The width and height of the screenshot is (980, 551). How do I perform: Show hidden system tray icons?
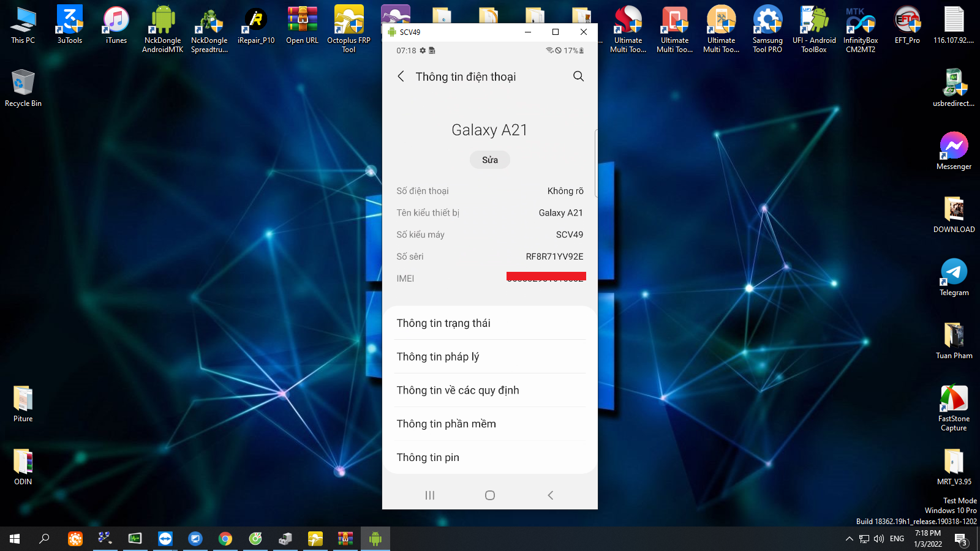click(849, 539)
